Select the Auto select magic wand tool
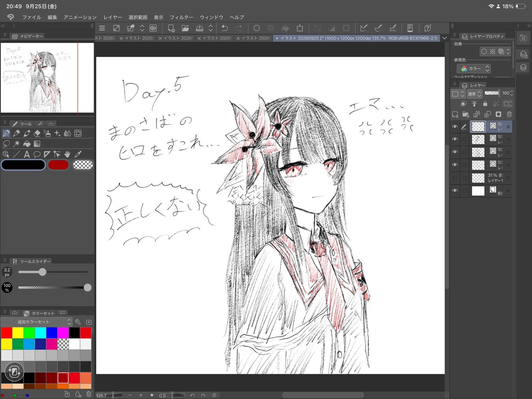532x399 pixels. click(16, 144)
